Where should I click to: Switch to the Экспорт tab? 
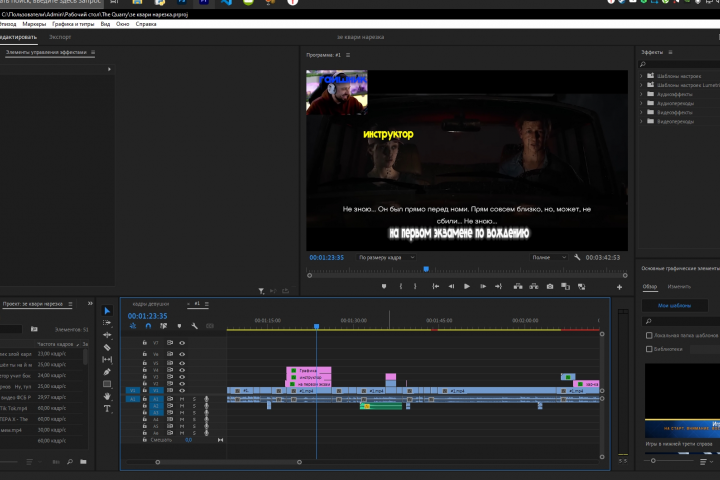point(60,36)
